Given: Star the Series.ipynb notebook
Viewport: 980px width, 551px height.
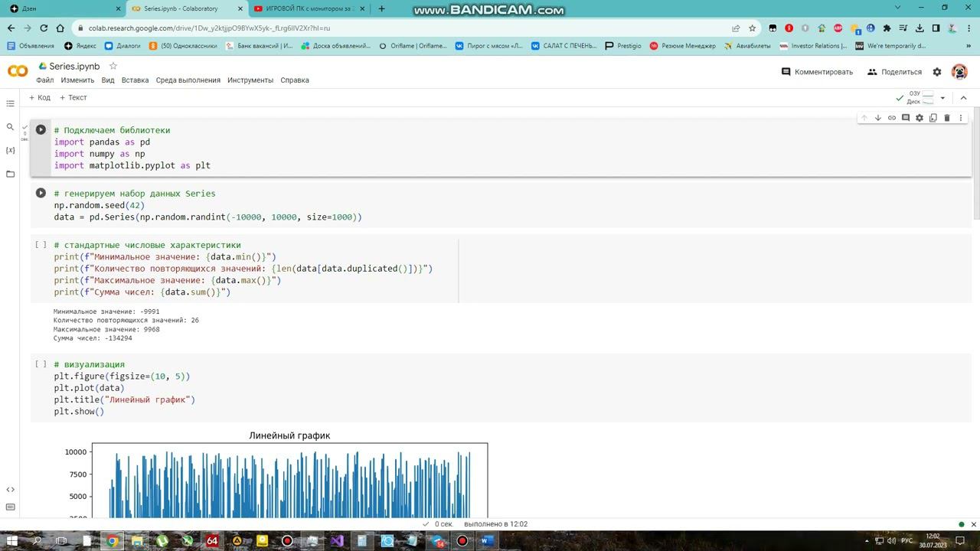Looking at the screenshot, I should click(113, 66).
